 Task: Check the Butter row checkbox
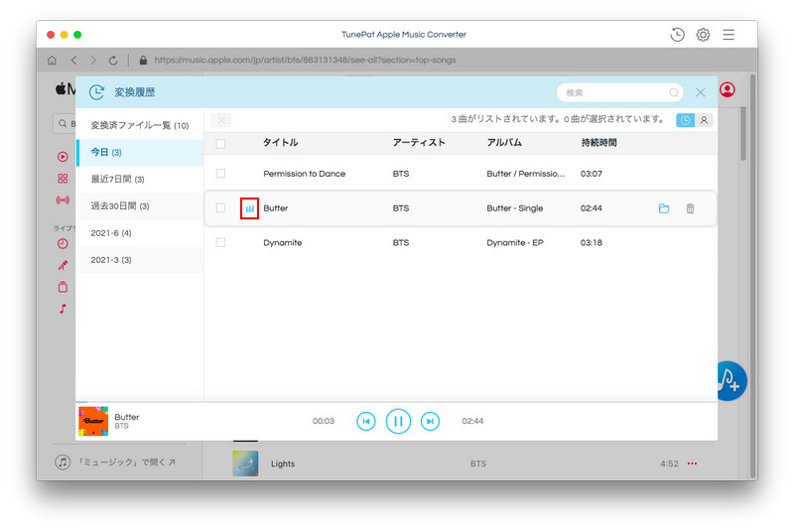point(220,208)
